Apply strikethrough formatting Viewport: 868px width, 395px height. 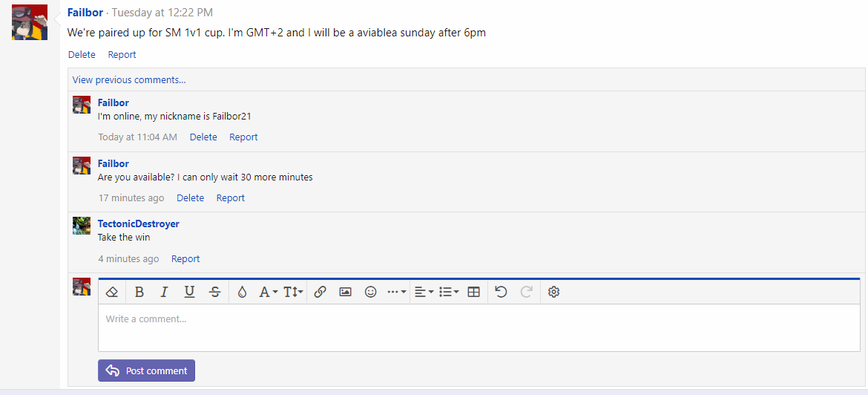(214, 292)
